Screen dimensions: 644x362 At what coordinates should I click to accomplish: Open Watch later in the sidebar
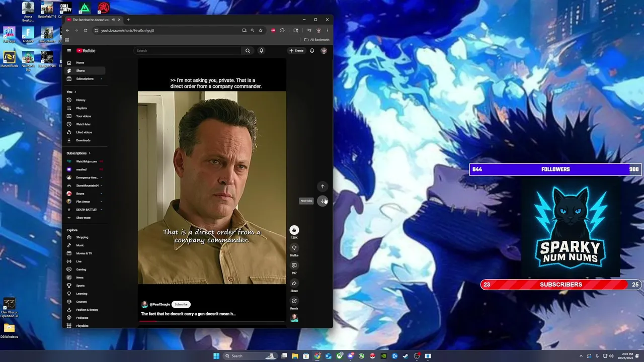coord(84,124)
